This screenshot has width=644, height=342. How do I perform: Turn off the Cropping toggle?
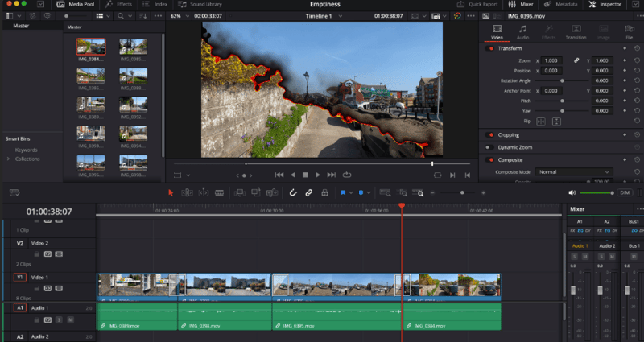490,134
